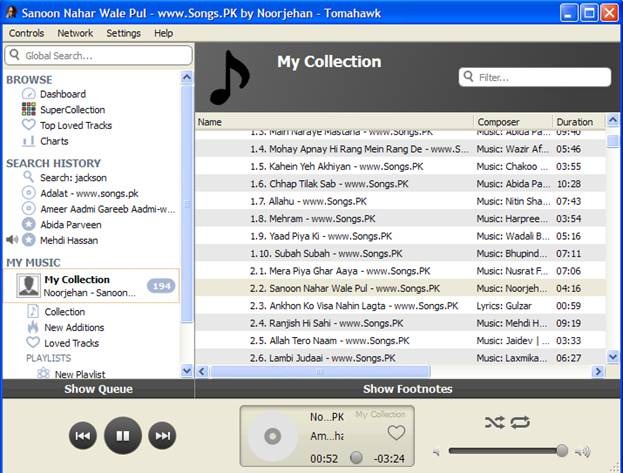The image size is (623, 473).
Task: Open the SuperCollection grid icon
Action: 29,110
